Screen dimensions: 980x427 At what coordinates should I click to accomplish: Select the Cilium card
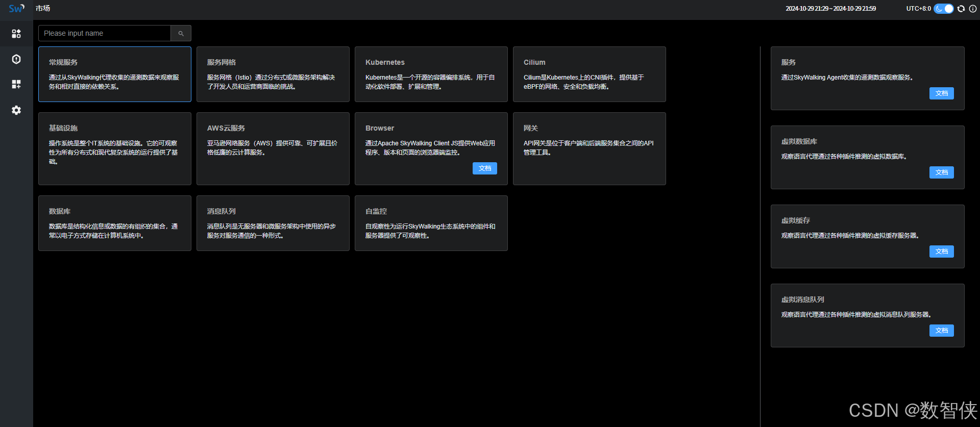click(x=590, y=74)
